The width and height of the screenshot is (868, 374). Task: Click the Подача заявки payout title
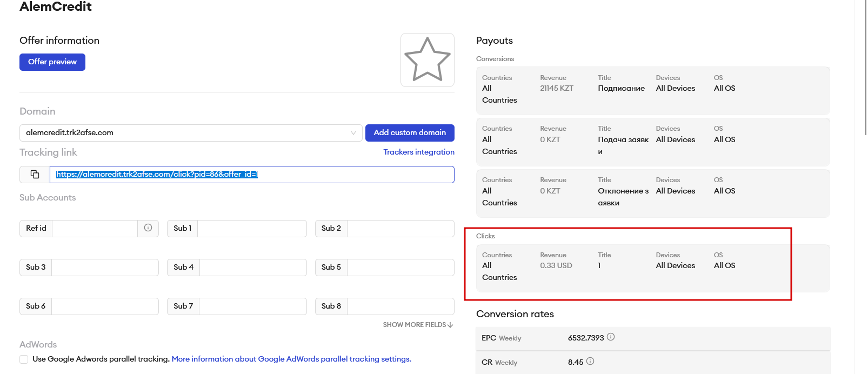click(623, 145)
